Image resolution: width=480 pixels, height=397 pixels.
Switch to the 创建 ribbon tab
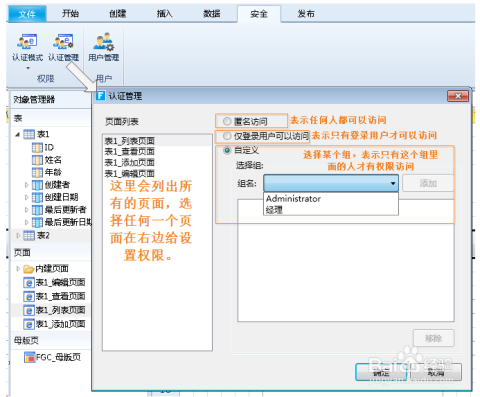pyautogui.click(x=118, y=13)
